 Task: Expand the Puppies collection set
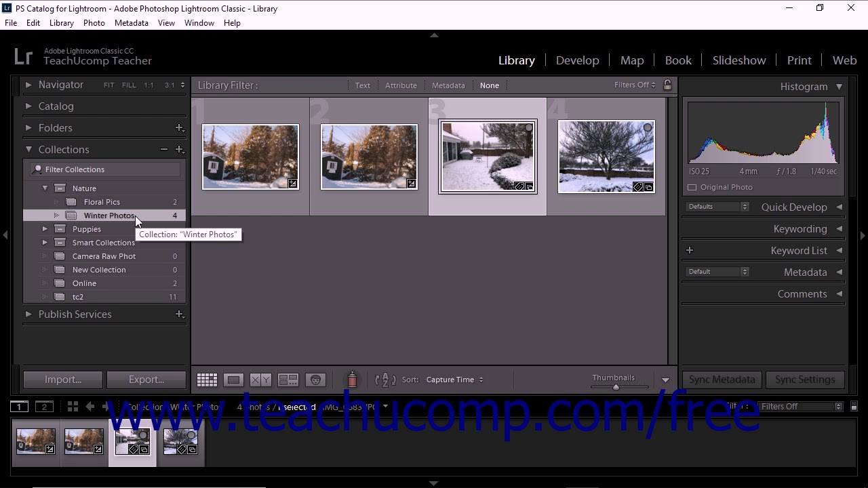tap(45, 229)
